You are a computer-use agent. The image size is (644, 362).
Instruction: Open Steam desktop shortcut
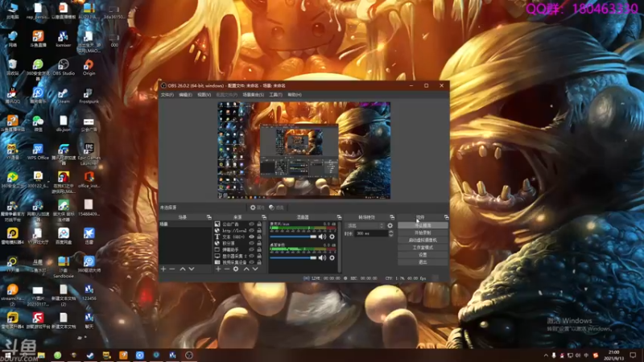coord(64,96)
